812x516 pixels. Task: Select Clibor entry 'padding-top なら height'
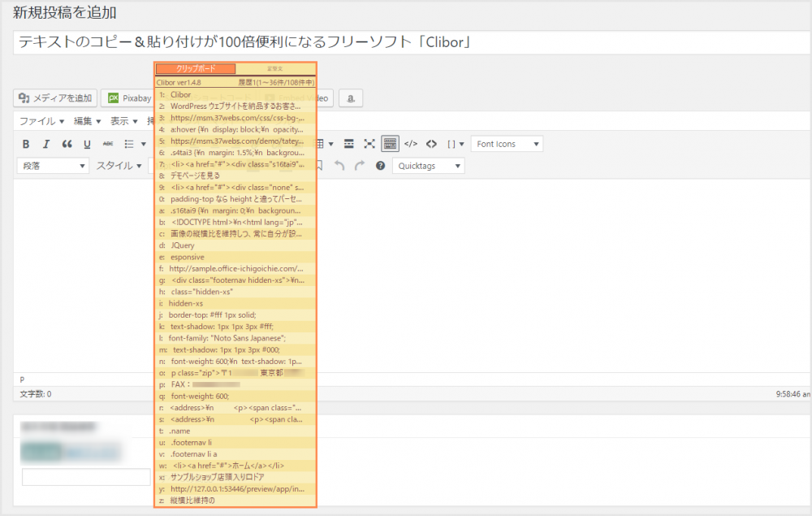(x=235, y=199)
